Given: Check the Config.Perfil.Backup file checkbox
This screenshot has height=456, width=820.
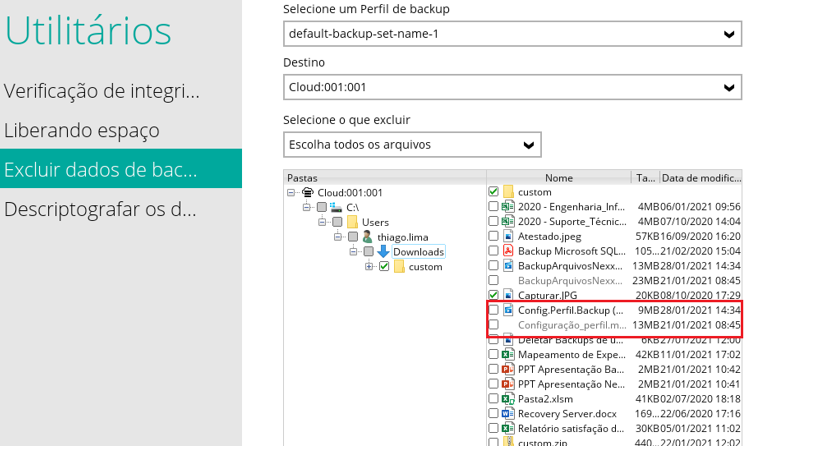Looking at the screenshot, I should pos(493,310).
